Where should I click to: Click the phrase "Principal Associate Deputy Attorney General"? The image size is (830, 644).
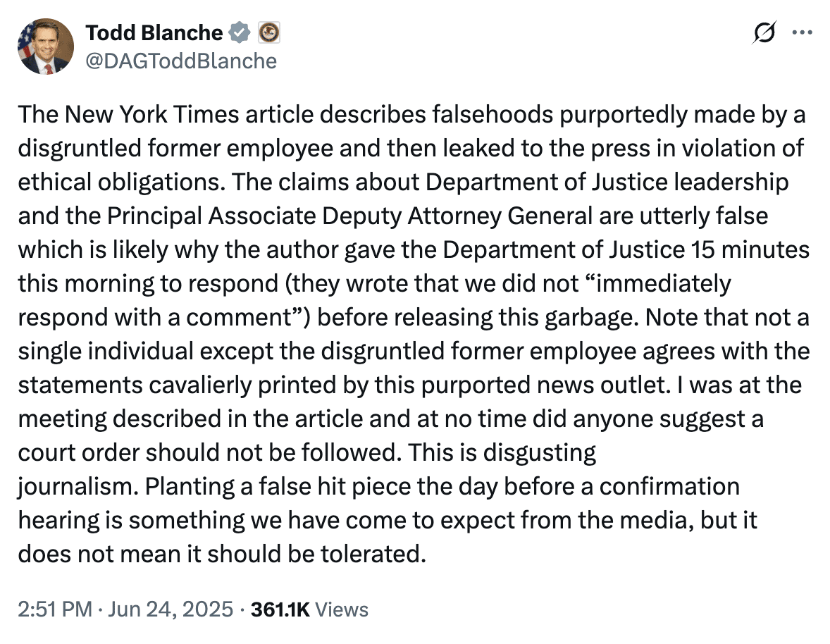(349, 216)
